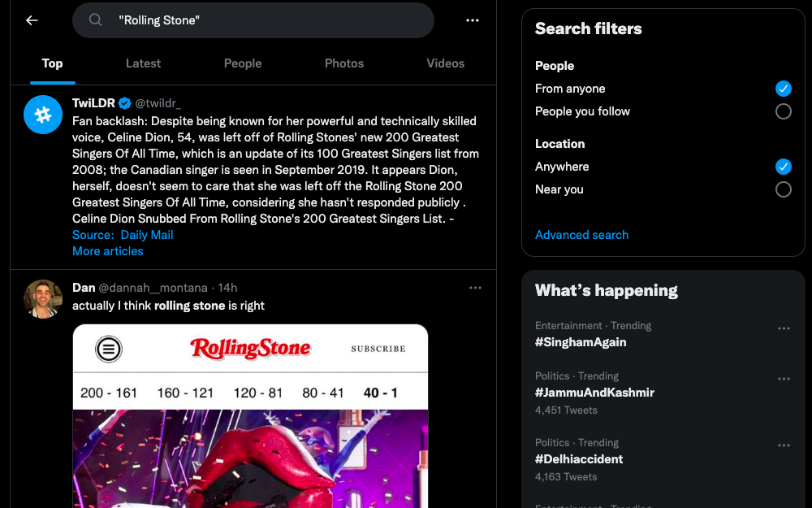
Task: Go back using the left arrow icon
Action: [32, 20]
